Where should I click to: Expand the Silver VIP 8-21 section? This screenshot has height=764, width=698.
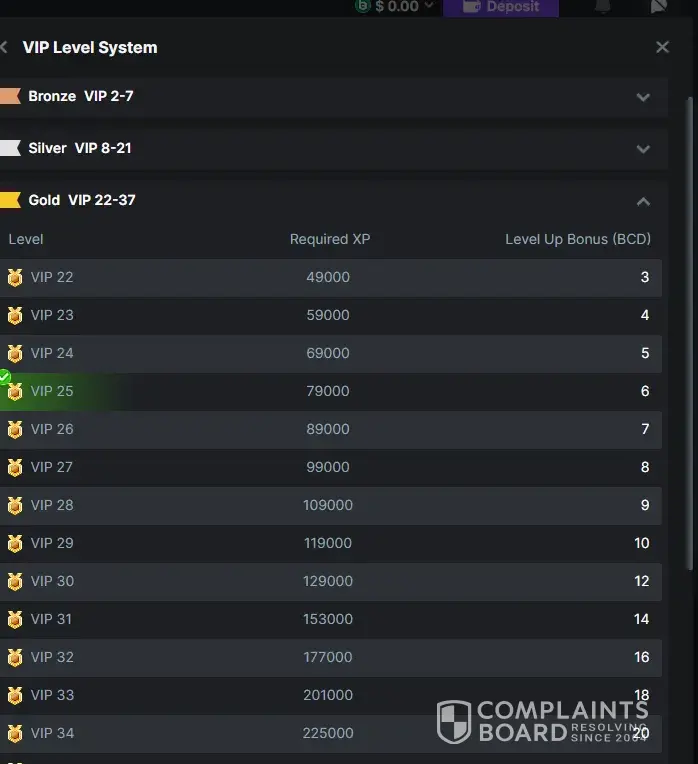click(643, 149)
